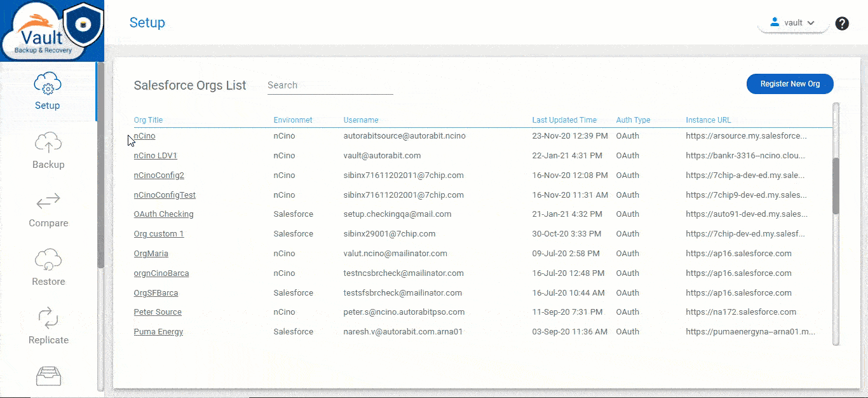
Task: Open the OAuth Checking org link
Action: tap(163, 214)
